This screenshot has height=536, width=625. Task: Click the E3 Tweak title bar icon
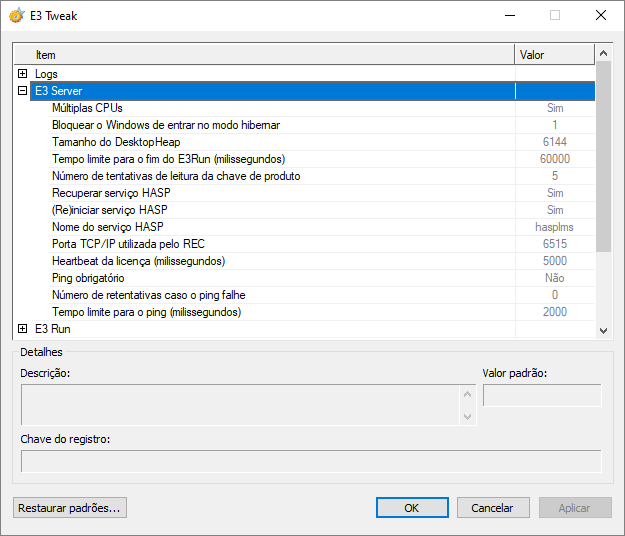tap(16, 15)
